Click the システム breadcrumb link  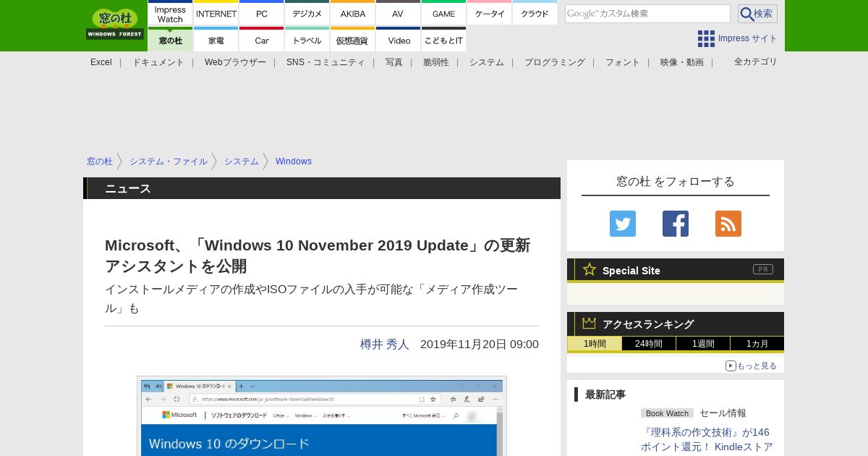[x=242, y=161]
